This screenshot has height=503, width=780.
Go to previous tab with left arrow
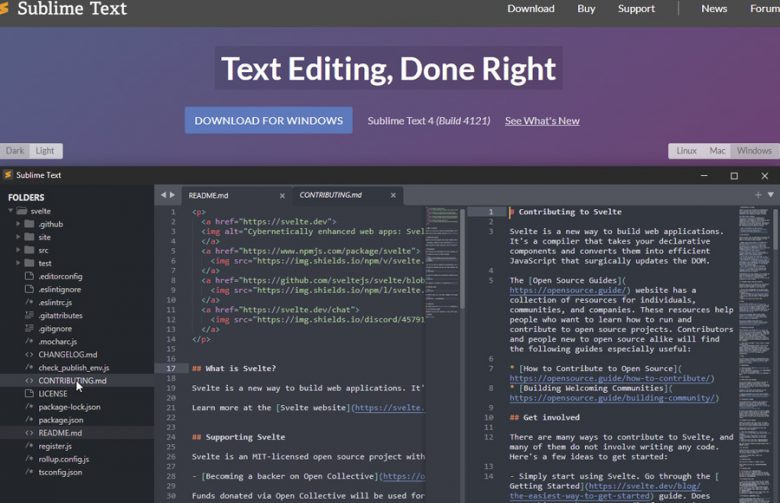click(x=163, y=195)
